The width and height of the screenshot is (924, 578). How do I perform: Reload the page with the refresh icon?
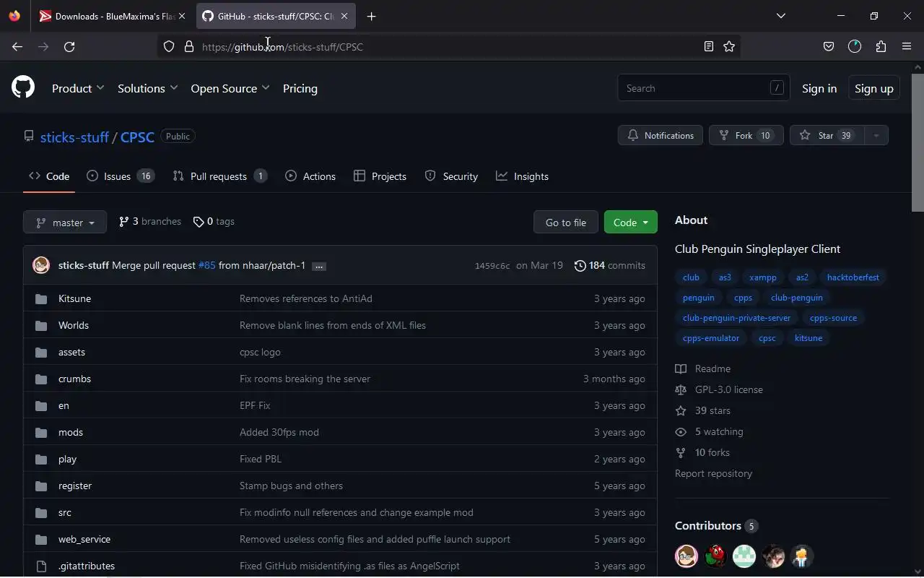(69, 46)
